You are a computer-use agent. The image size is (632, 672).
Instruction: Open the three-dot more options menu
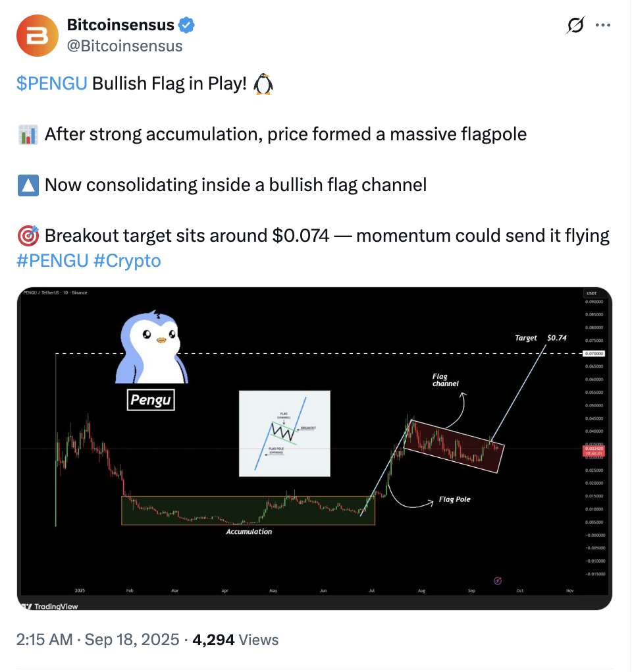[603, 25]
